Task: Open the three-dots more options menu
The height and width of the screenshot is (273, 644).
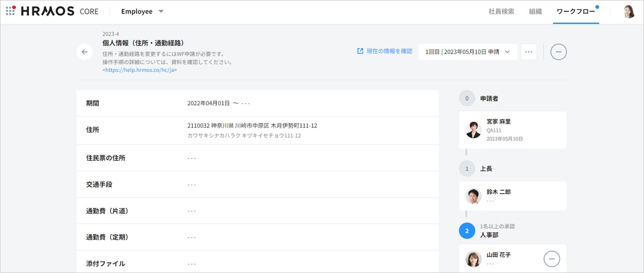Action: (528, 52)
